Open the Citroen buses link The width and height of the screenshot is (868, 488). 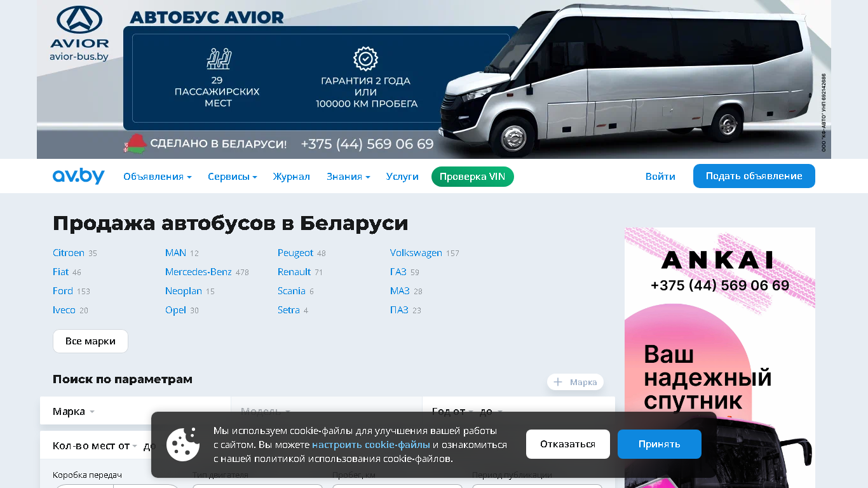coord(69,253)
